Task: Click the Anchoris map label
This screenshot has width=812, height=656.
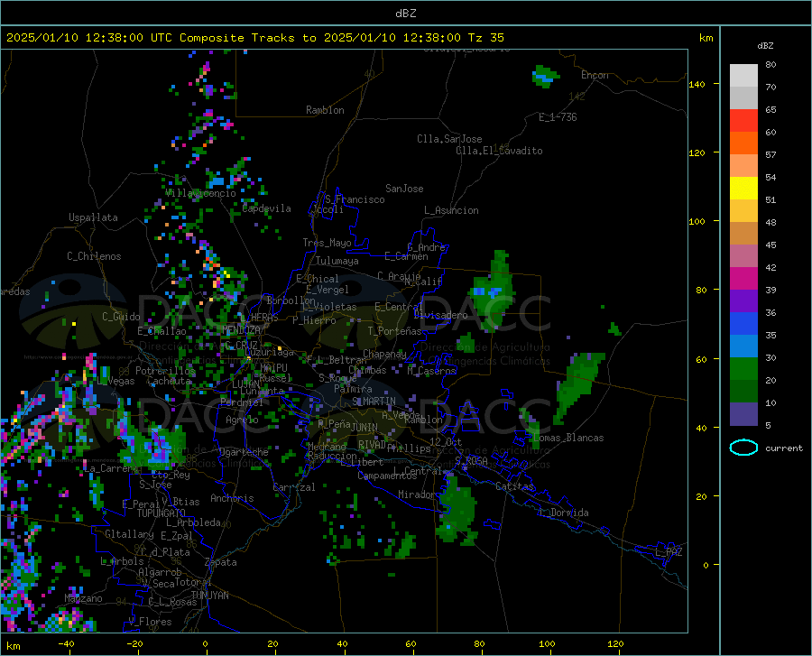Action: coord(232,498)
